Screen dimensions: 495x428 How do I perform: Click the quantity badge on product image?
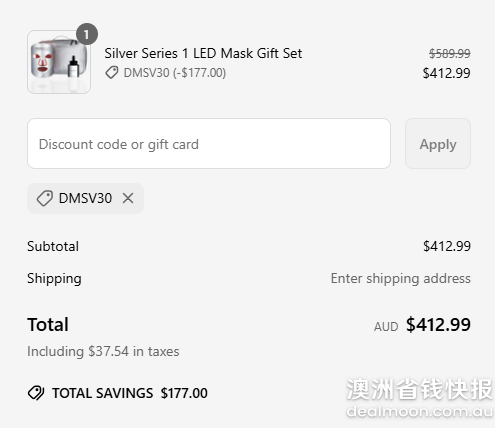(87, 34)
